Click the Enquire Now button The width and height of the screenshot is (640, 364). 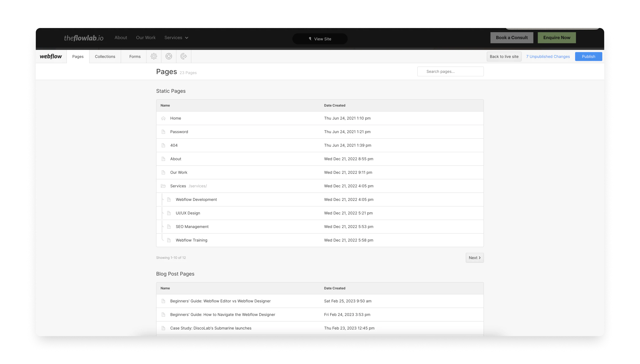point(557,37)
